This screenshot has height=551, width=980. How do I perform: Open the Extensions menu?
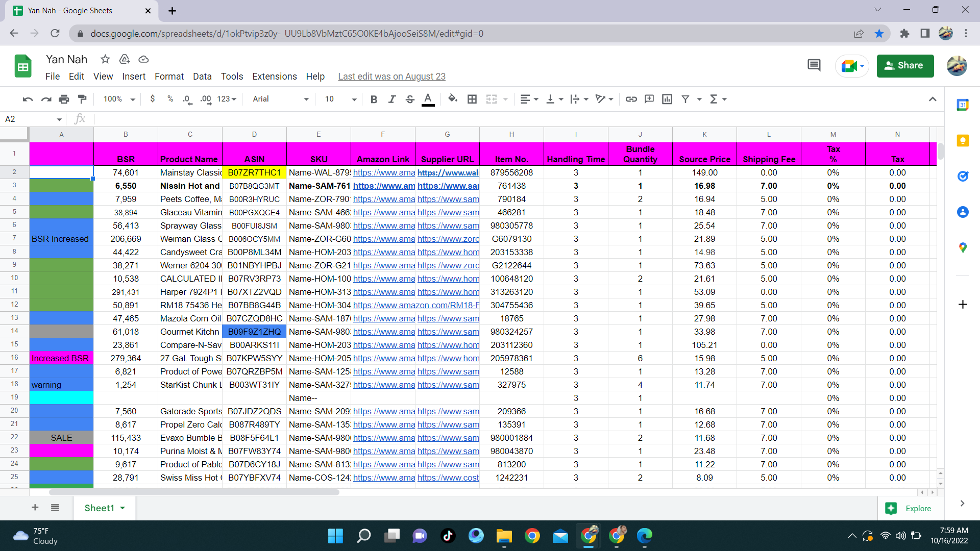pos(275,77)
